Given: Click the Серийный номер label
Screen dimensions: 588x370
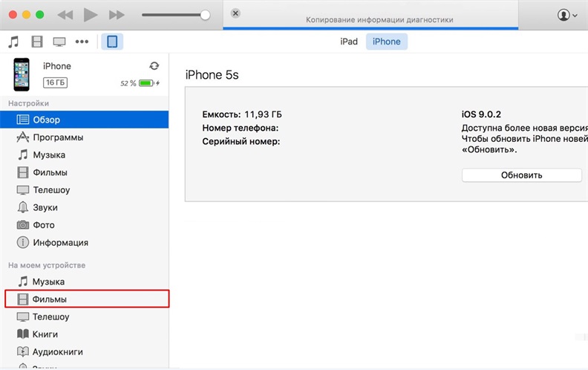Looking at the screenshot, I should (241, 142).
